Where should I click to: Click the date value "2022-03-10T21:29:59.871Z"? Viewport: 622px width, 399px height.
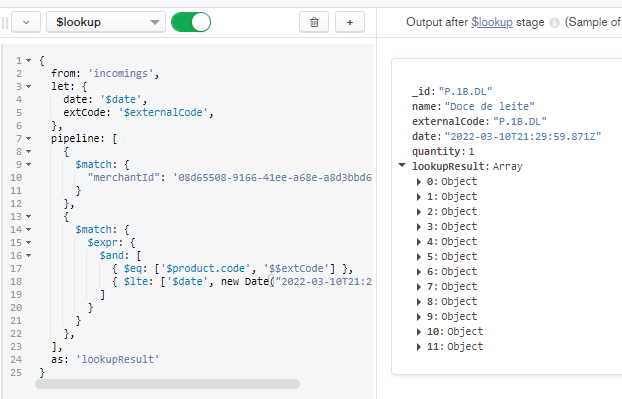click(x=523, y=136)
